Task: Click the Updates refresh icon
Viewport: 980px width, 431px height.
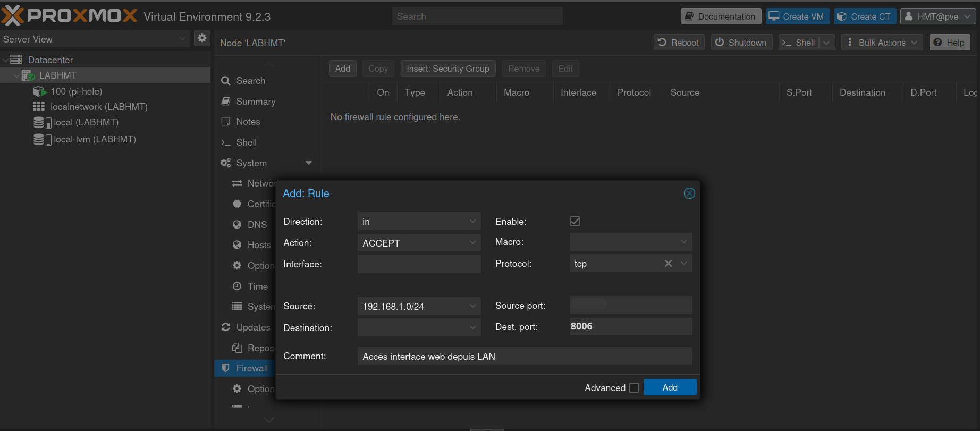Action: point(226,327)
